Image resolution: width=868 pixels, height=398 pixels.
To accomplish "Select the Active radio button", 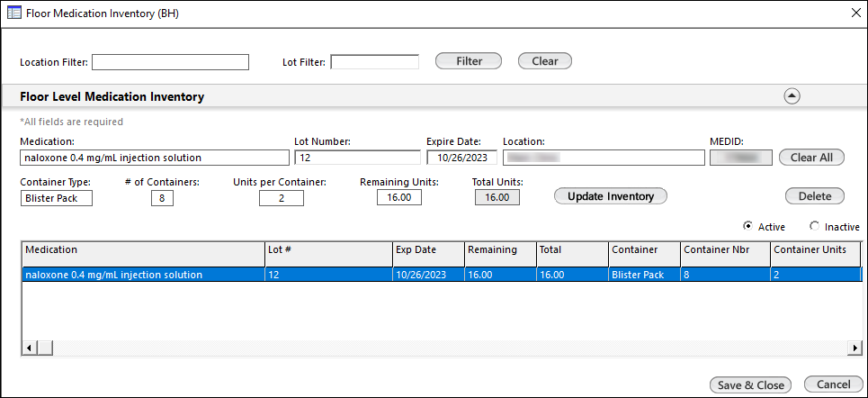I will coord(747,227).
